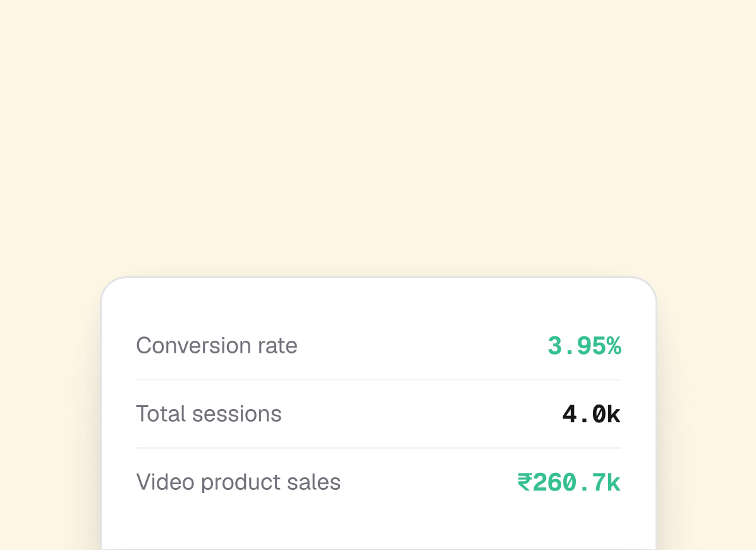Click the letter k in 4.0k
Screen dimensions: 756x550
tap(614, 415)
